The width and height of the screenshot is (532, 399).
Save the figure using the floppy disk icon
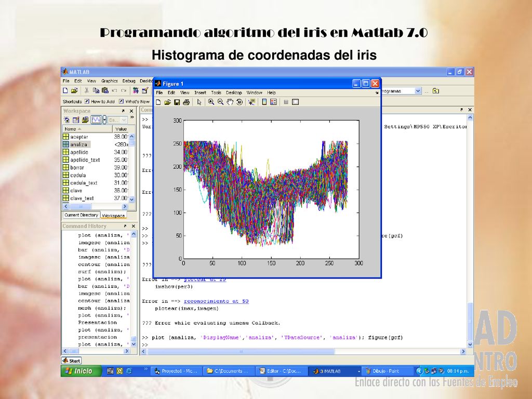click(177, 102)
